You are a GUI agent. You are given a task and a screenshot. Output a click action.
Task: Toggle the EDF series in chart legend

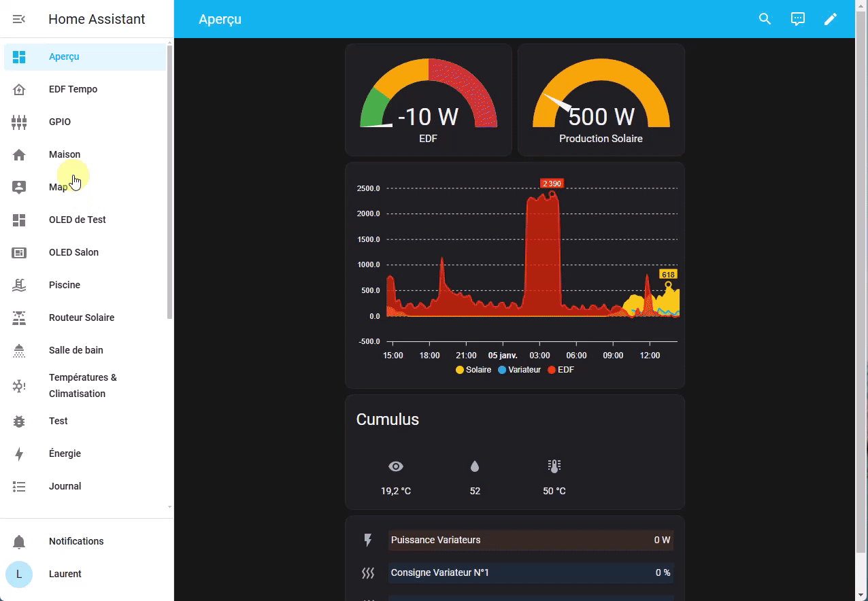click(x=561, y=370)
